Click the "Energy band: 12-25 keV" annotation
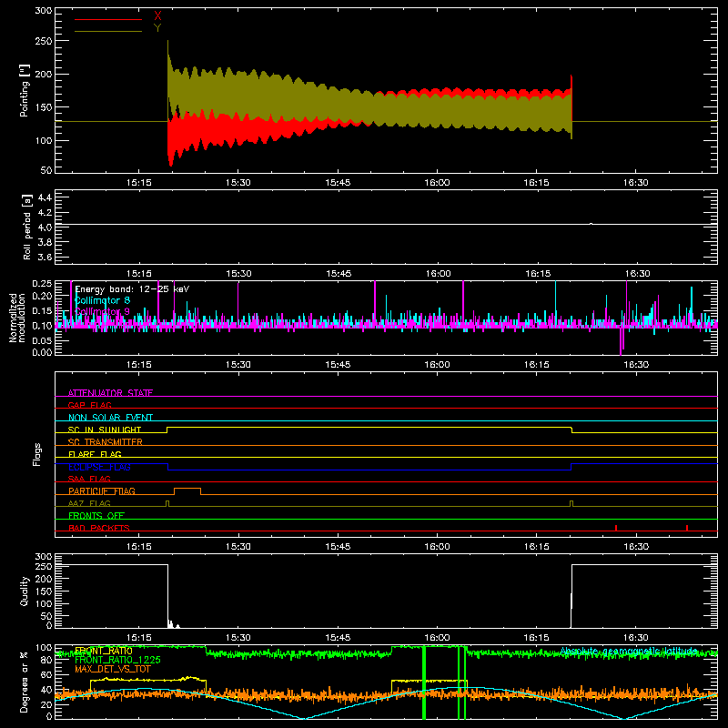 (132, 289)
